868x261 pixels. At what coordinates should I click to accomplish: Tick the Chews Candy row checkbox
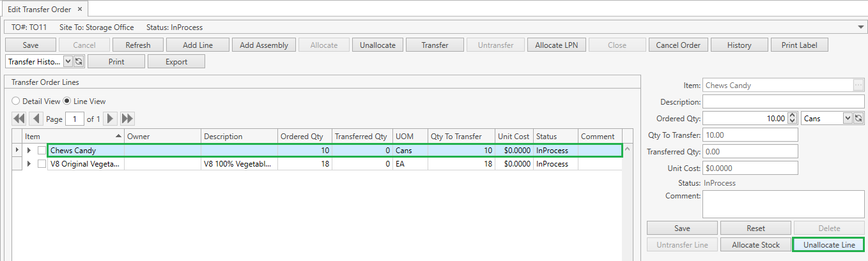click(x=42, y=151)
